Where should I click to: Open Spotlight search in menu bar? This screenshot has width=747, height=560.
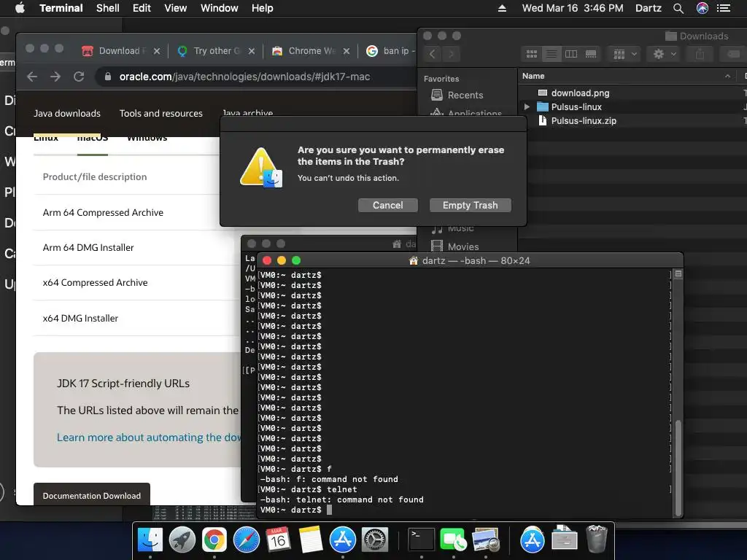pos(678,8)
